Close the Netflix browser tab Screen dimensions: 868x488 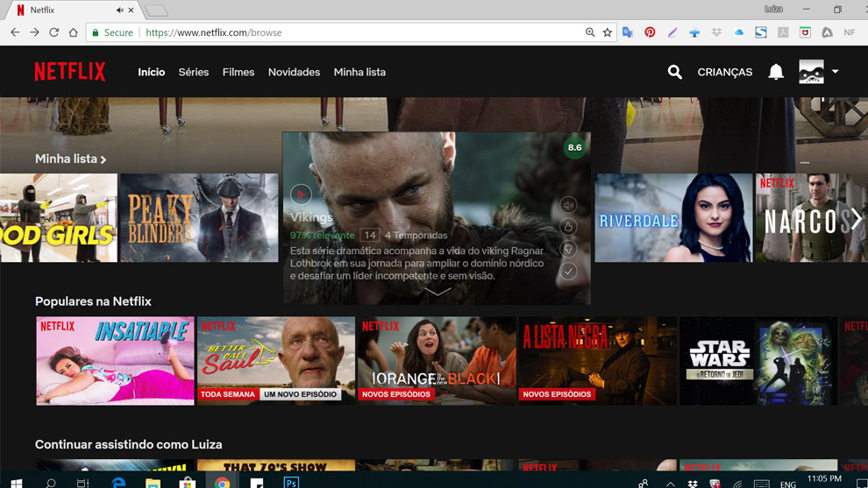click(132, 10)
